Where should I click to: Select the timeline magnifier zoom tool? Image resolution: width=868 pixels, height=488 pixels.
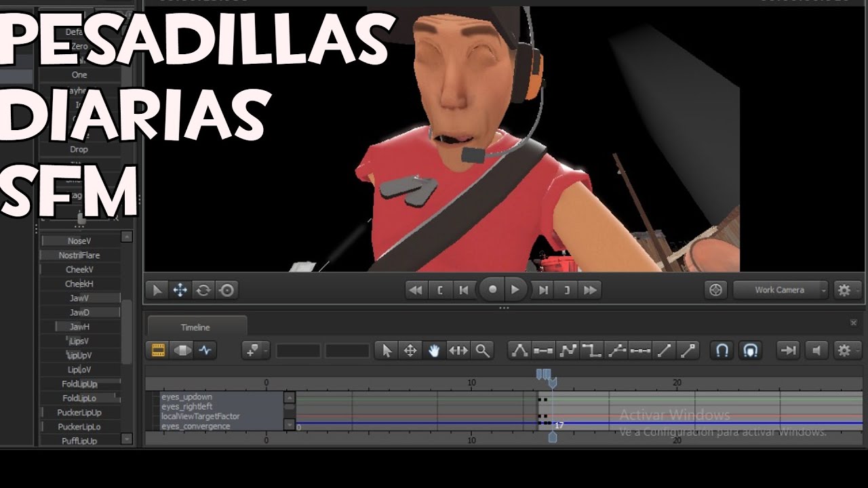[482, 350]
